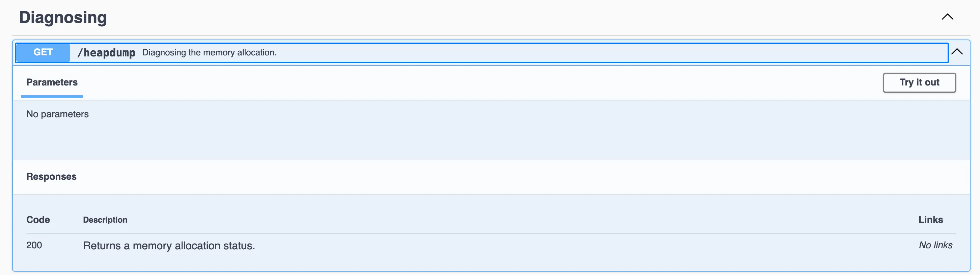Open the Parameters tab
Screen dimensions: 980x275
click(x=52, y=82)
